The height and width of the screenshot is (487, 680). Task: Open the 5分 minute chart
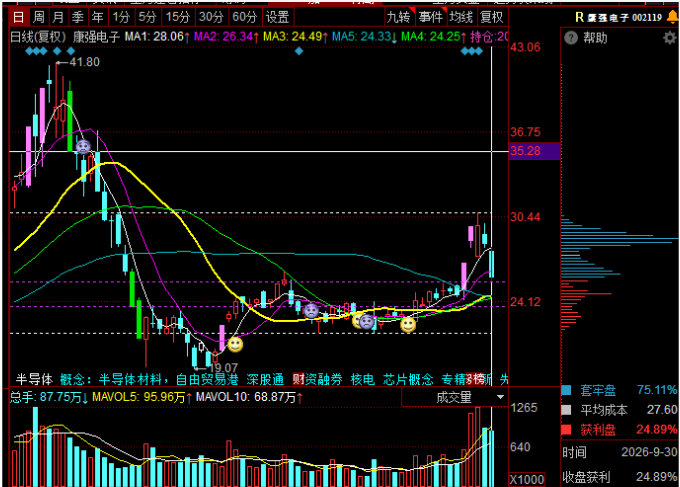(147, 17)
